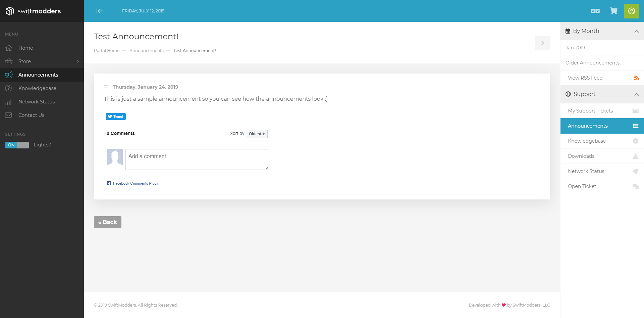Screen dimensions: 644x318
Task: Collapse the Support panel chevron
Action: pos(636,94)
